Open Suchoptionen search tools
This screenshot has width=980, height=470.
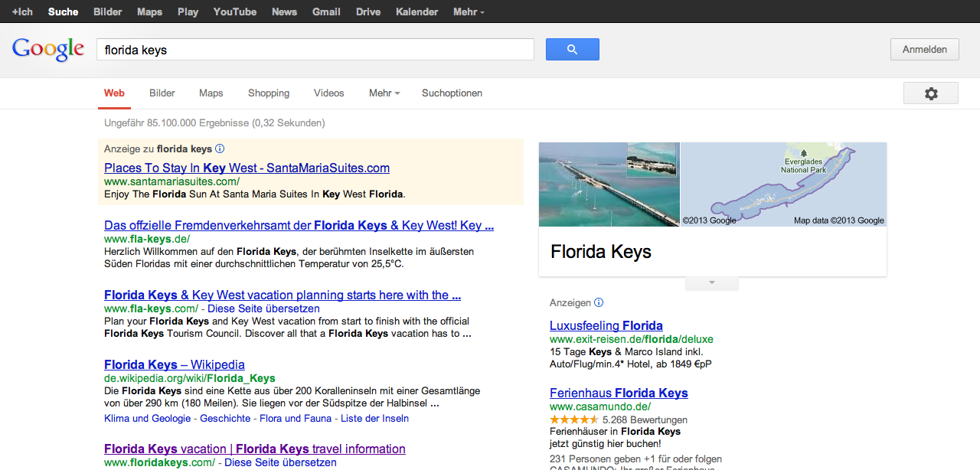[452, 93]
